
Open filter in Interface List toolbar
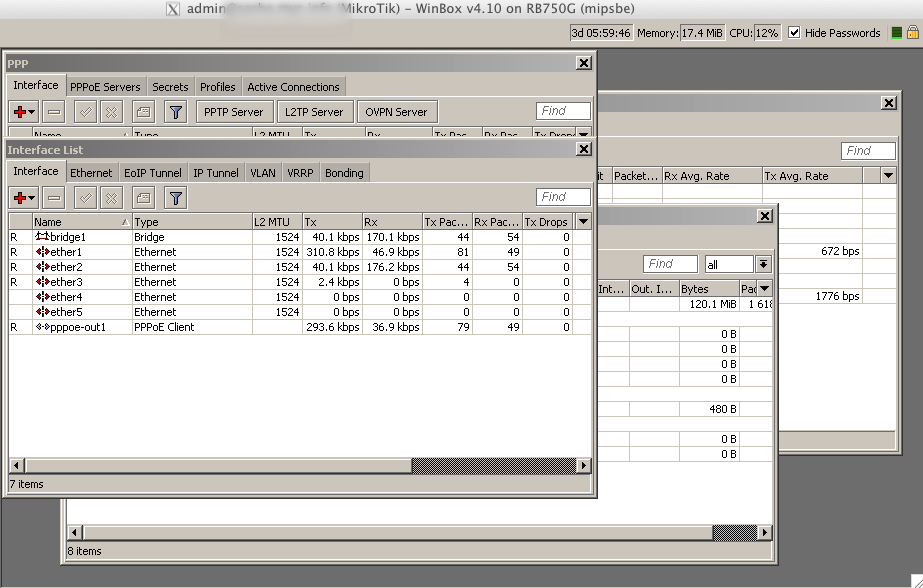175,198
